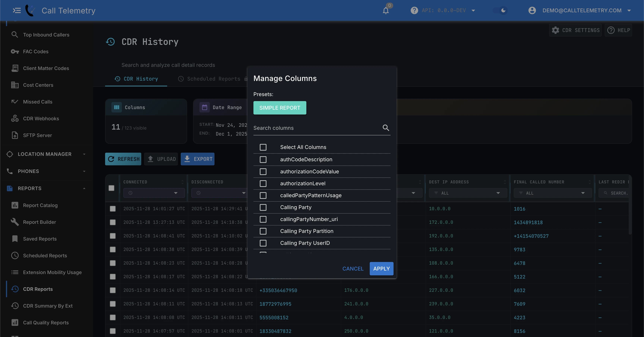Check the authorizationCodeValue column checkbox
Screen dimensions: 644x337
point(263,172)
